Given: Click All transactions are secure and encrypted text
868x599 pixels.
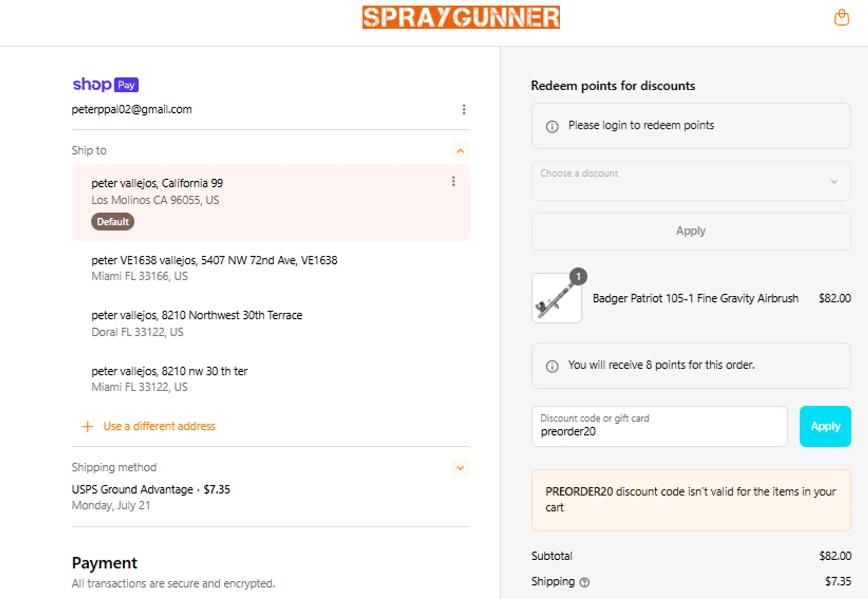Looking at the screenshot, I should [174, 583].
